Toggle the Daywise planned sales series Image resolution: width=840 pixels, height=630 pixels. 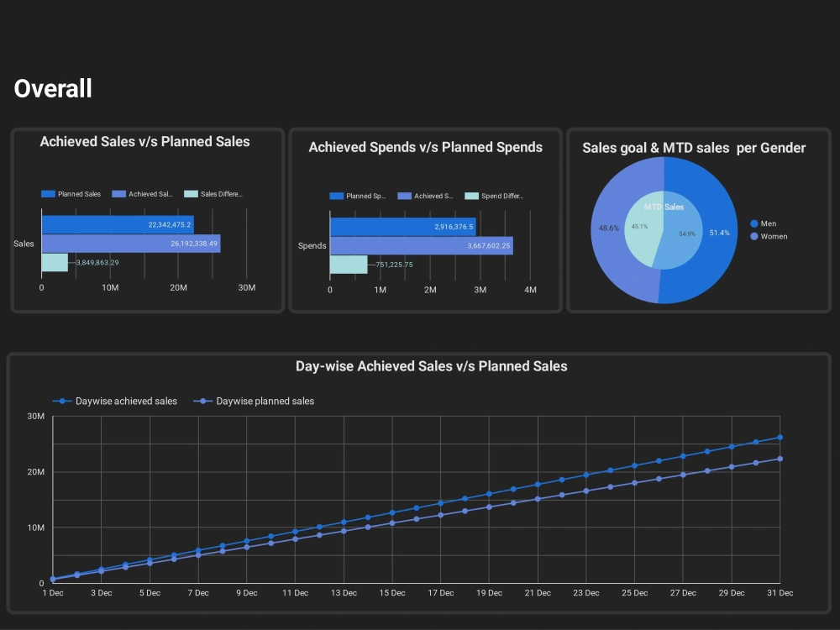tap(204, 401)
